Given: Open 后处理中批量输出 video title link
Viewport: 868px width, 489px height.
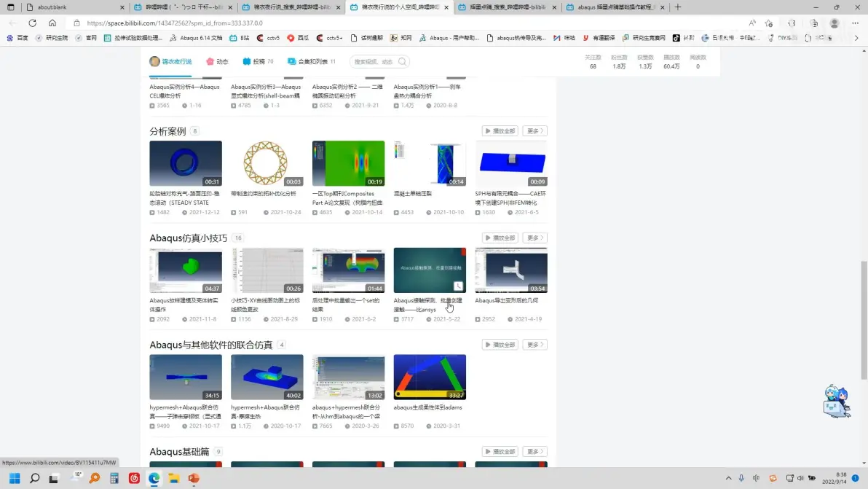Looking at the screenshot, I should (x=346, y=305).
